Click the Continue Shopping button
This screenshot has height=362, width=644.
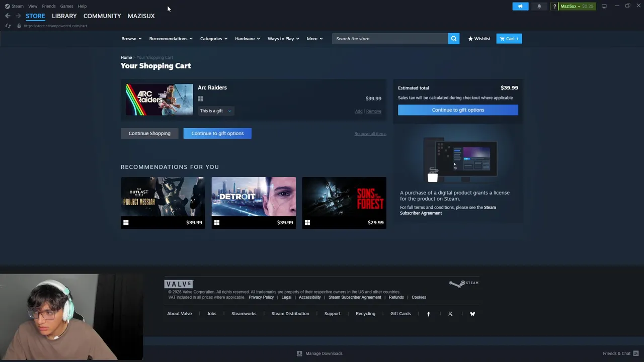[x=149, y=133]
